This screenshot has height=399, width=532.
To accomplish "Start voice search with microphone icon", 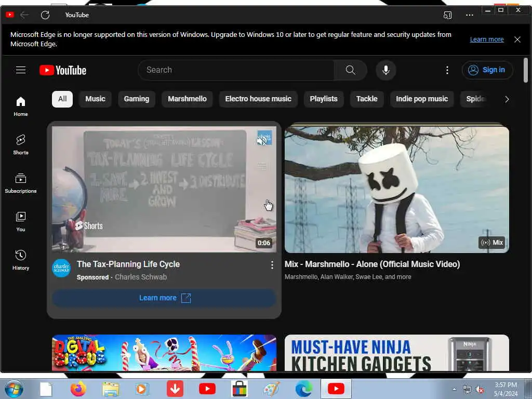I will (x=386, y=70).
